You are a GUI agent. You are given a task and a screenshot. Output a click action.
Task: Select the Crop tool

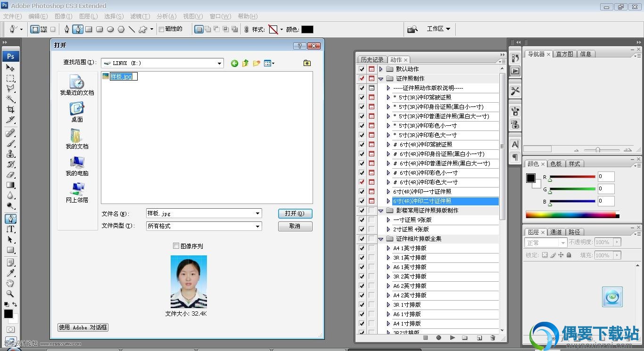point(10,109)
